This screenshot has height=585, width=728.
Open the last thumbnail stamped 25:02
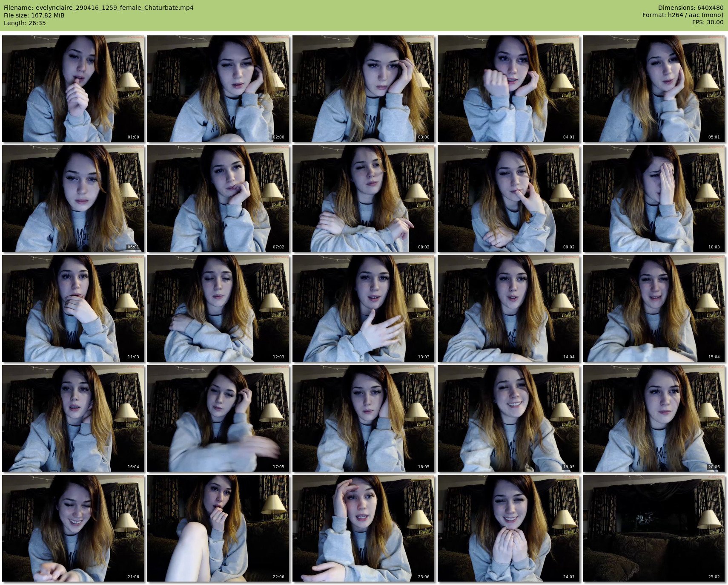tap(654, 528)
